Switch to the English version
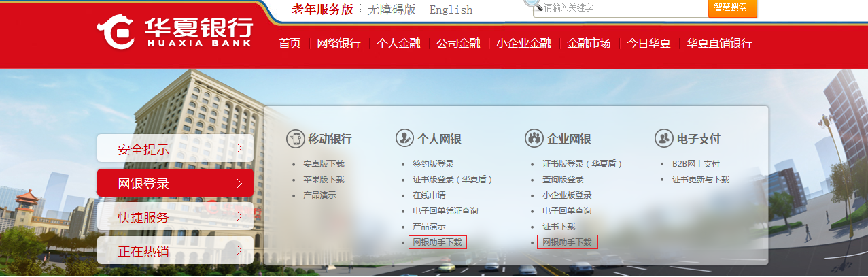The width and height of the screenshot is (868, 277). [x=451, y=10]
